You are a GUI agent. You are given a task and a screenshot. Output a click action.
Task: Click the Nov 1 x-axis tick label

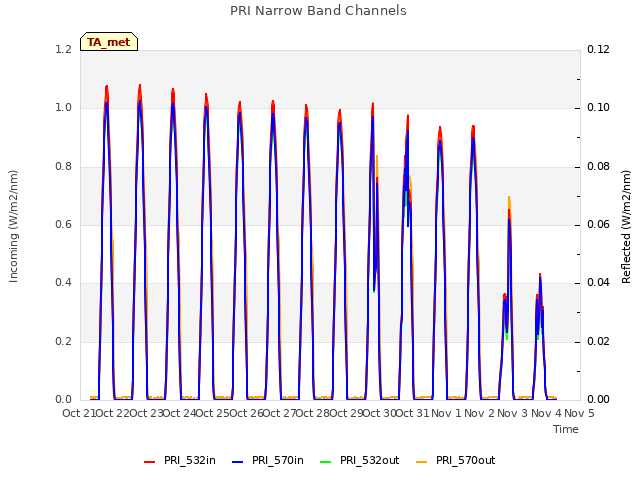(x=446, y=413)
